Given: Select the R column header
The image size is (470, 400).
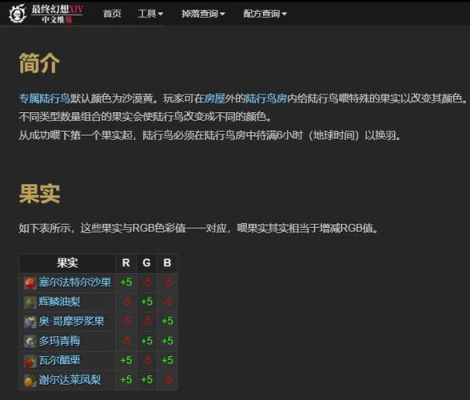Looking at the screenshot, I should point(126,263).
